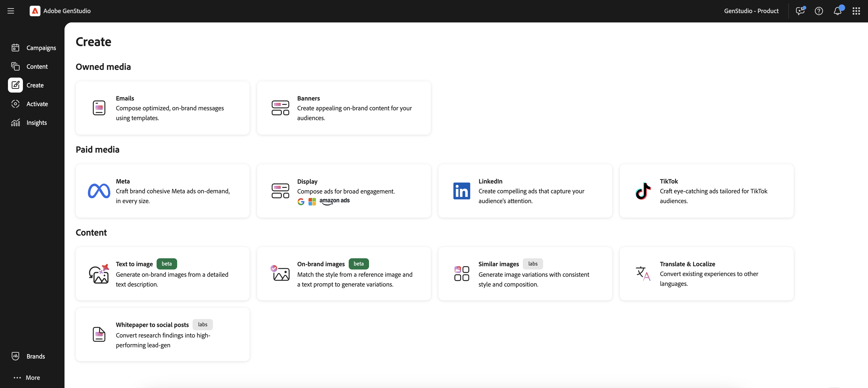Click the Create pencil icon
The width and height of the screenshot is (868, 388).
pos(15,85)
